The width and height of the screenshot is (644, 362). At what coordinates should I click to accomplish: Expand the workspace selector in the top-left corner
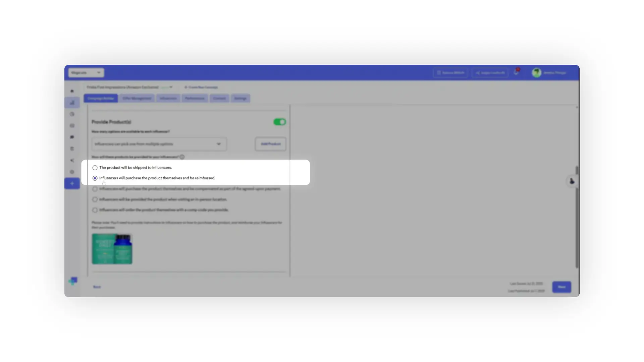[86, 72]
